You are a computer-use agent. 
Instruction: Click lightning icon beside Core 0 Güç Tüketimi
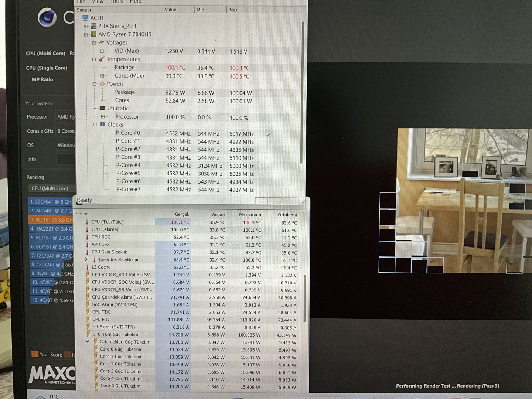(96, 349)
